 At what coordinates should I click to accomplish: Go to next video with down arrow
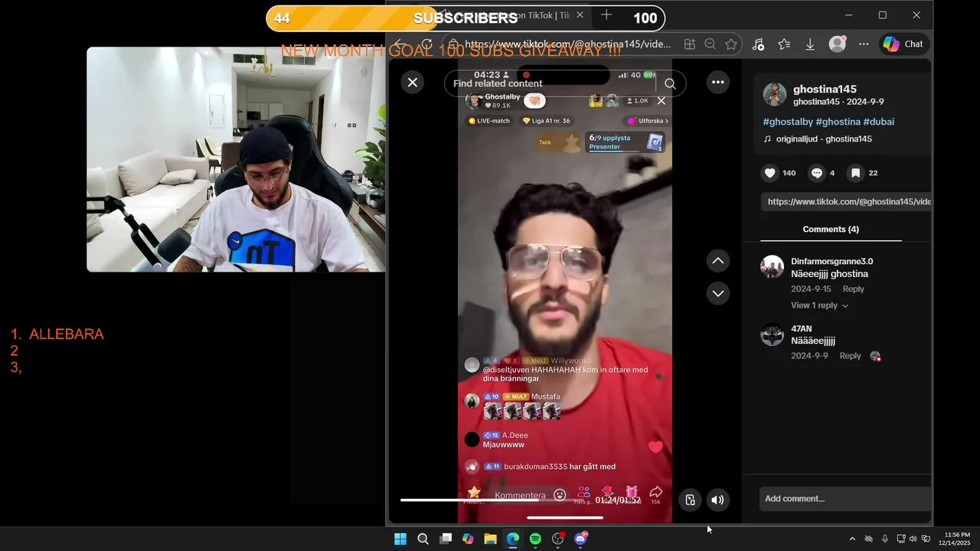coord(717,293)
